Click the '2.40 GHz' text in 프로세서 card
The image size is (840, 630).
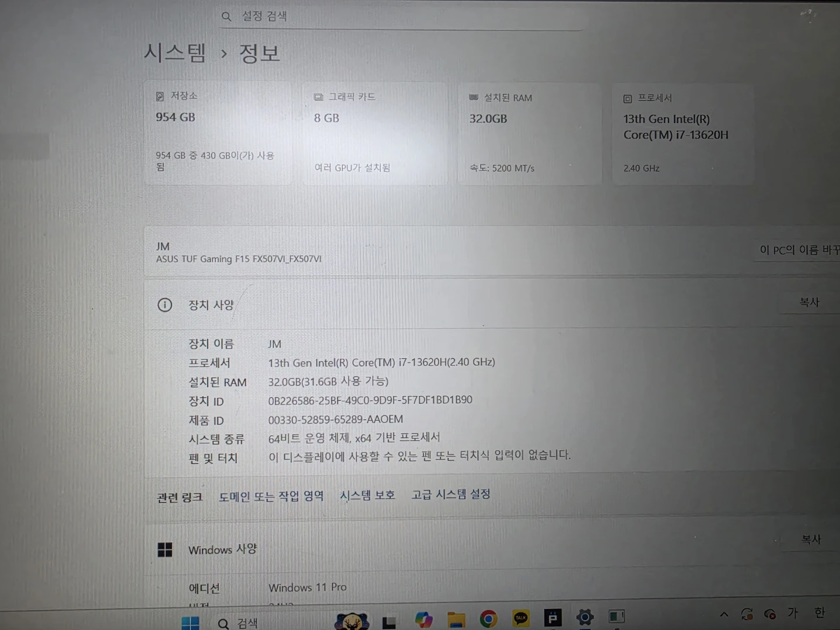pos(641,168)
